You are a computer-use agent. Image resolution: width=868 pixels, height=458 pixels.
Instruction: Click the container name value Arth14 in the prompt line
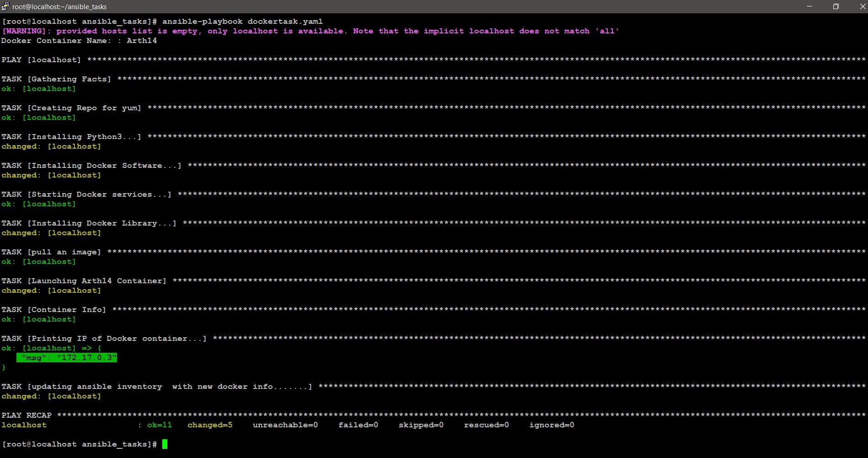[142, 41]
